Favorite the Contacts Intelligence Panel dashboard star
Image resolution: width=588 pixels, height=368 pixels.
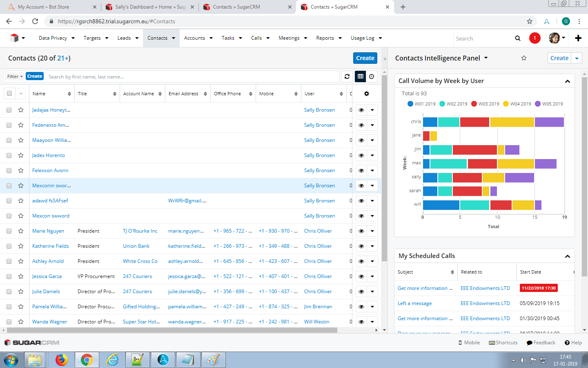pyautogui.click(x=523, y=58)
